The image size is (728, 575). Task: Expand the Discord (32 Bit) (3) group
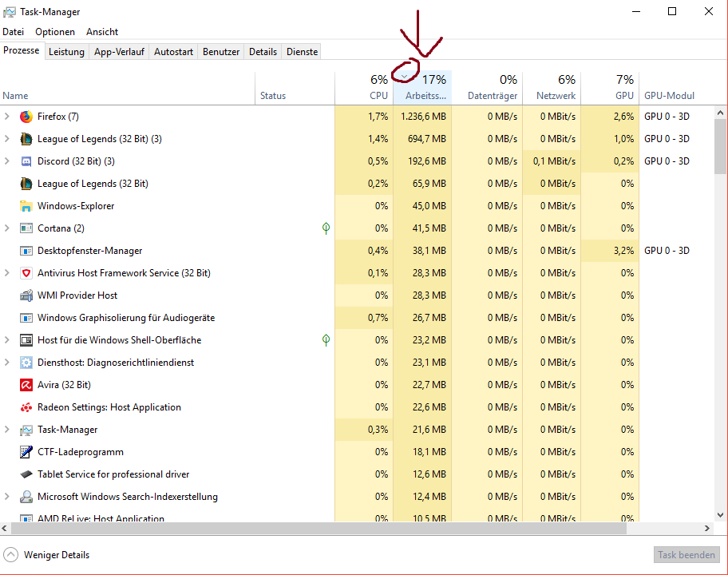(7, 161)
